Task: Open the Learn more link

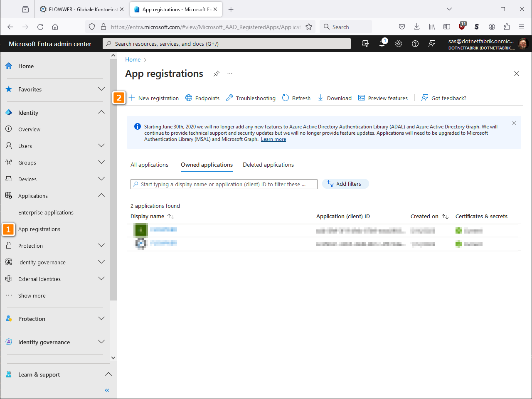Action: (x=273, y=139)
